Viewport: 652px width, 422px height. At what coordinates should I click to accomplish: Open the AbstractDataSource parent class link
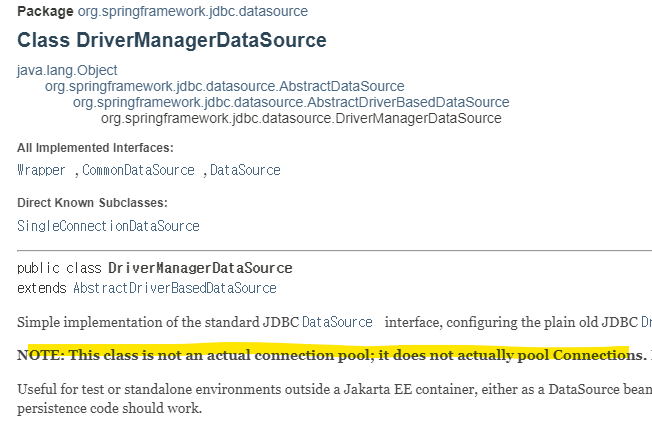(225, 86)
